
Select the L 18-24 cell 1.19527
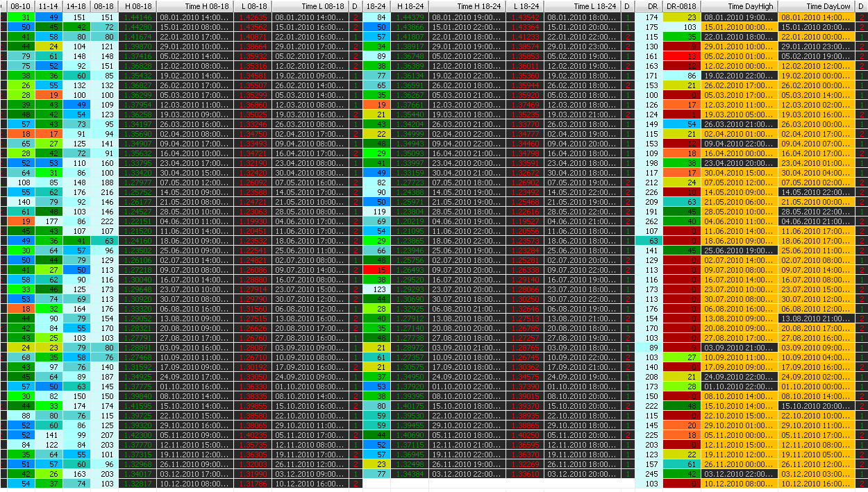(x=524, y=221)
